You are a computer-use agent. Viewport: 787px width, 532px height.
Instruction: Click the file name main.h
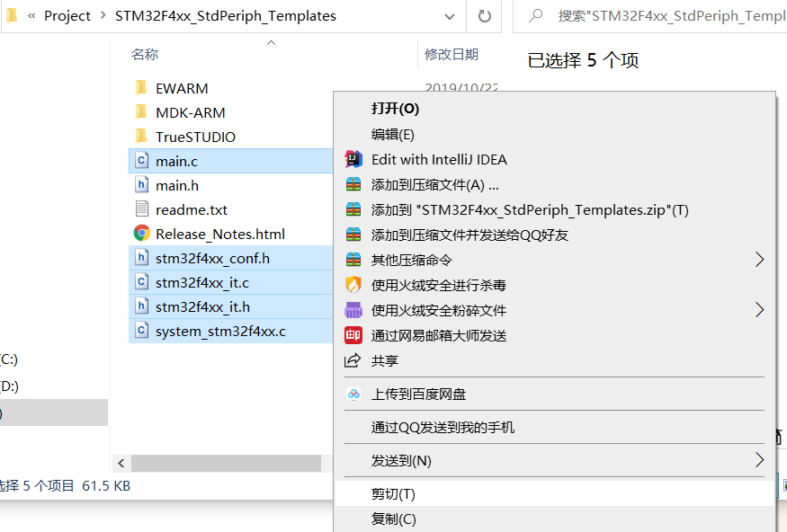pyautogui.click(x=177, y=185)
